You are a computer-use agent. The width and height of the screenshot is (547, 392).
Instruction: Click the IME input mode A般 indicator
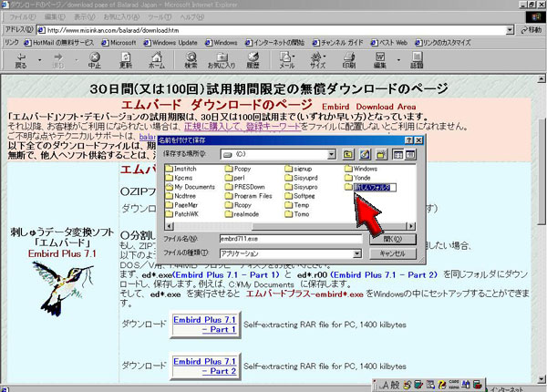click(389, 385)
